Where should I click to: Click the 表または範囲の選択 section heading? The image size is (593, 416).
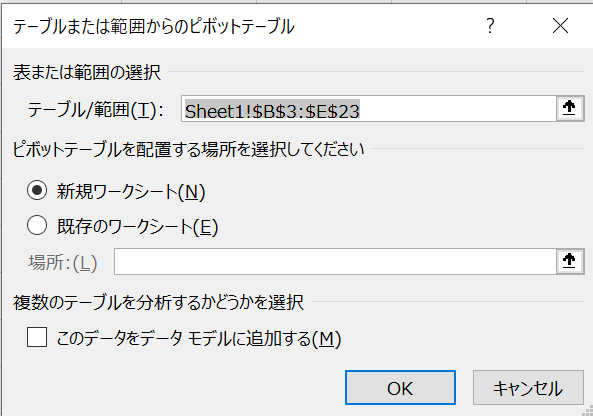pyautogui.click(x=87, y=72)
